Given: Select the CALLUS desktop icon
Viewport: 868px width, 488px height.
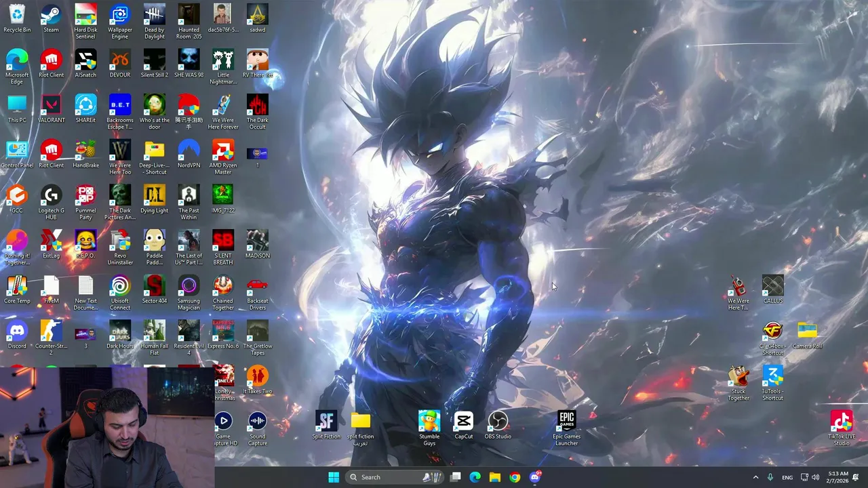Looking at the screenshot, I should pyautogui.click(x=773, y=289).
